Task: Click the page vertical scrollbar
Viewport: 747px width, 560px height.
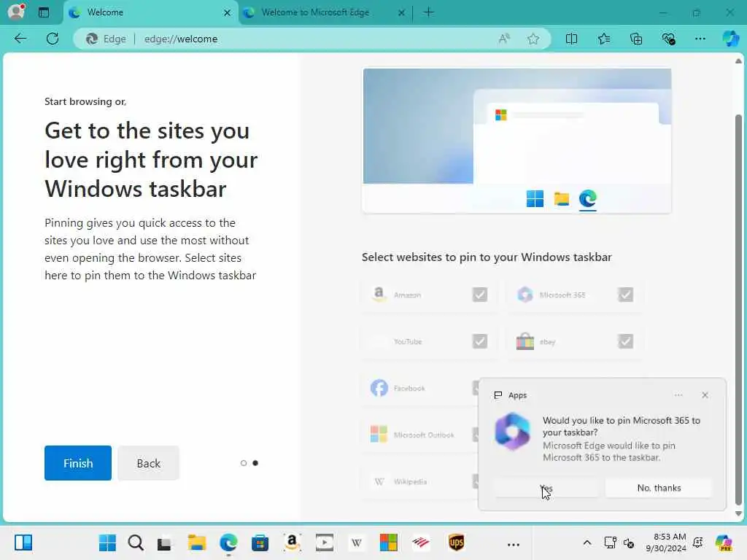Action: (x=738, y=309)
